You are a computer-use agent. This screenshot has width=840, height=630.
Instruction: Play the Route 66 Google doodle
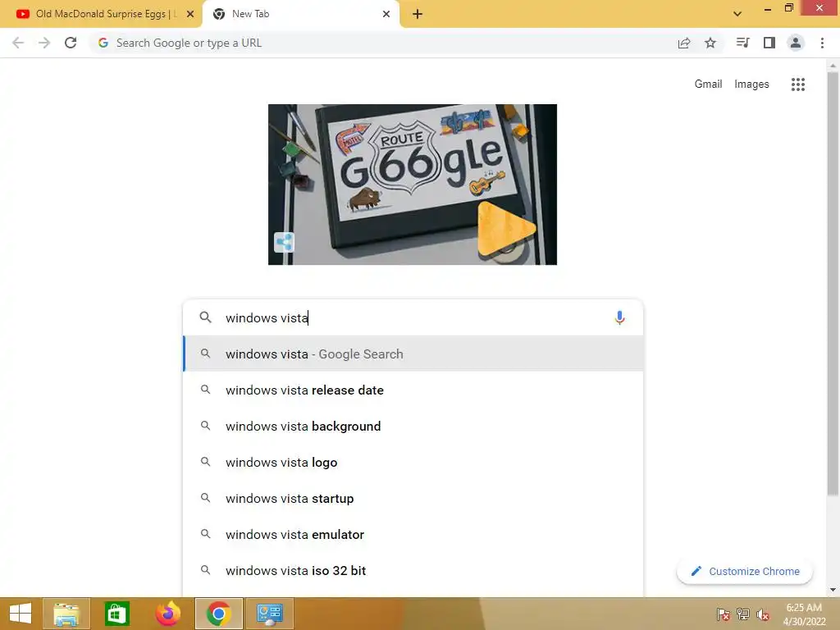pyautogui.click(x=505, y=228)
